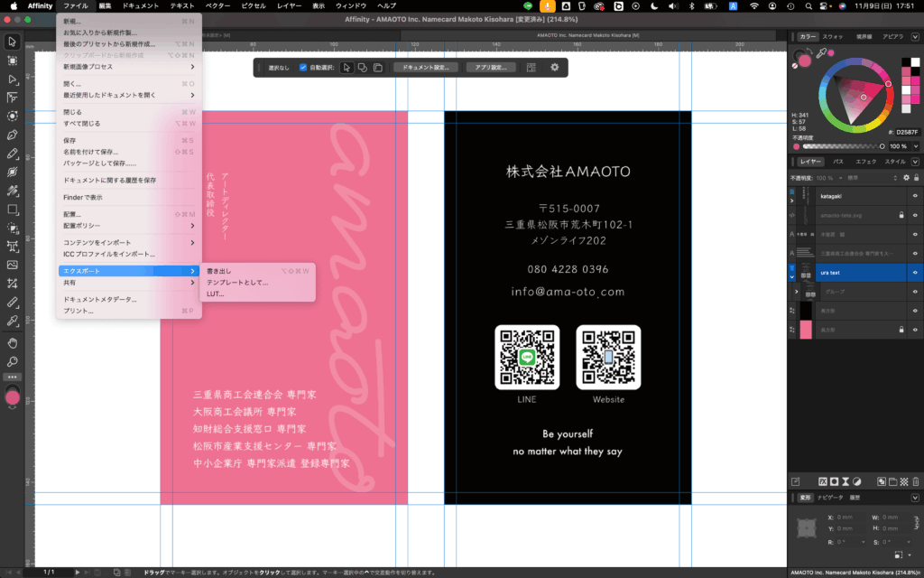Select the Rectangle shape tool
924x578 pixels.
click(12, 209)
